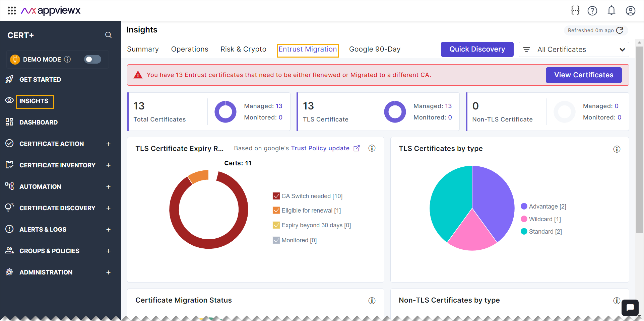Expand Certificate Discovery section

pos(108,208)
